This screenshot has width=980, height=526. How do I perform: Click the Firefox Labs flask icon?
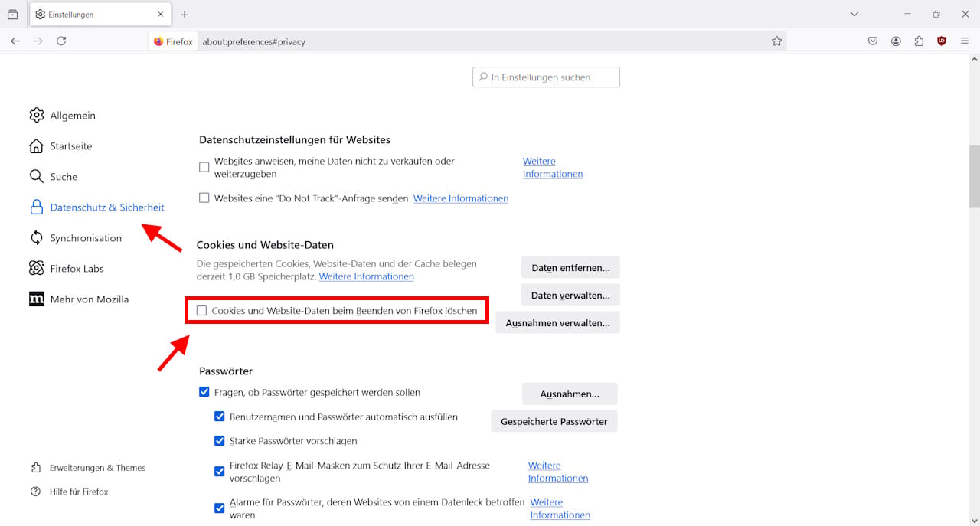(x=36, y=268)
